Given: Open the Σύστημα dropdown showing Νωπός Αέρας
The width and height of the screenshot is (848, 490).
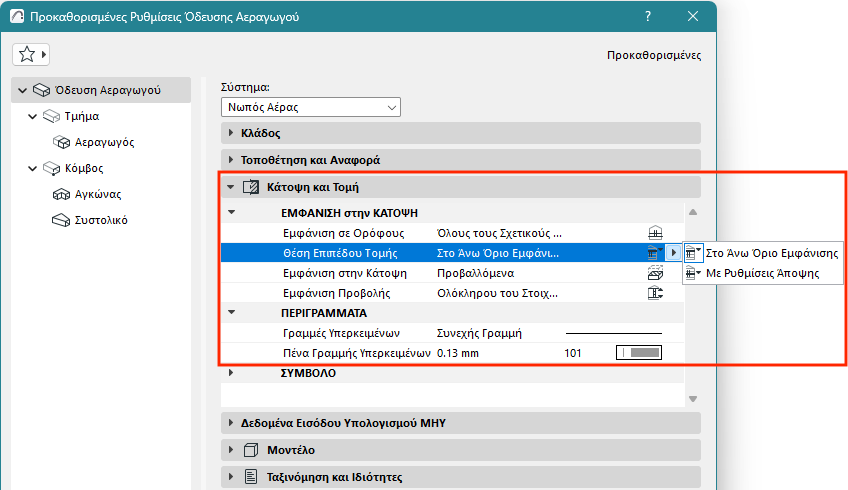Looking at the screenshot, I should pos(311,107).
